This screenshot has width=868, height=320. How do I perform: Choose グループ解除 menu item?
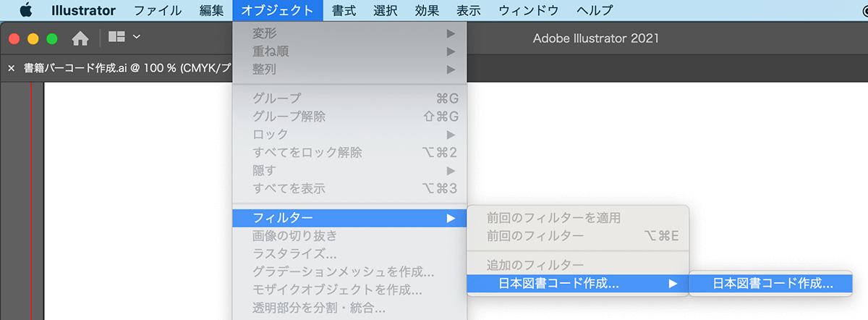tap(350, 117)
